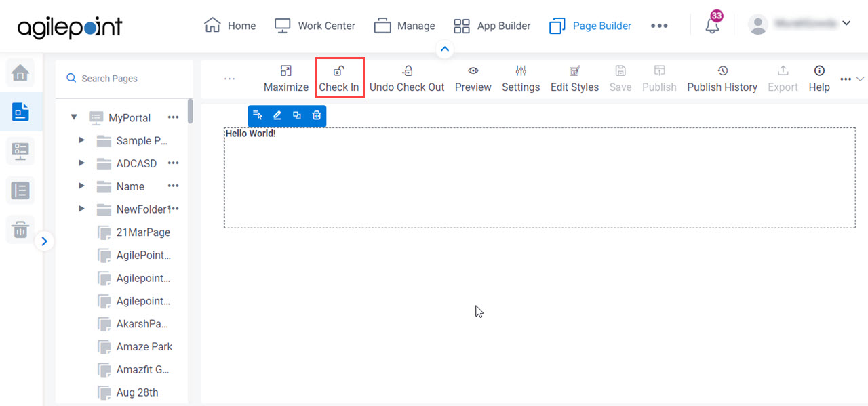Select Page Builder tab
This screenshot has height=406, width=868.
[590, 26]
